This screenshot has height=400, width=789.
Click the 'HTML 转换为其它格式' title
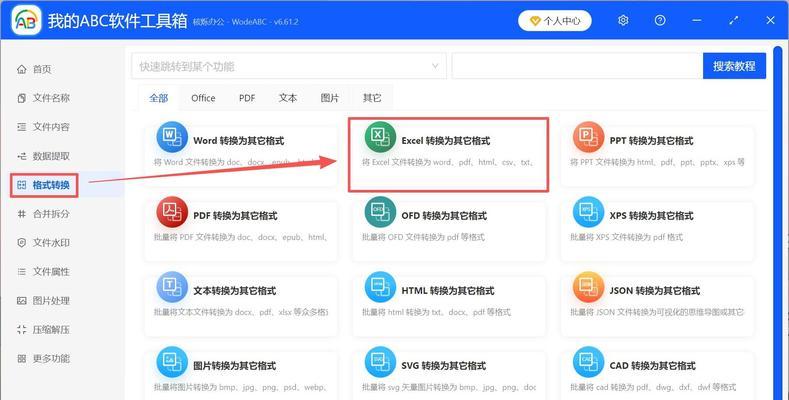click(x=448, y=291)
